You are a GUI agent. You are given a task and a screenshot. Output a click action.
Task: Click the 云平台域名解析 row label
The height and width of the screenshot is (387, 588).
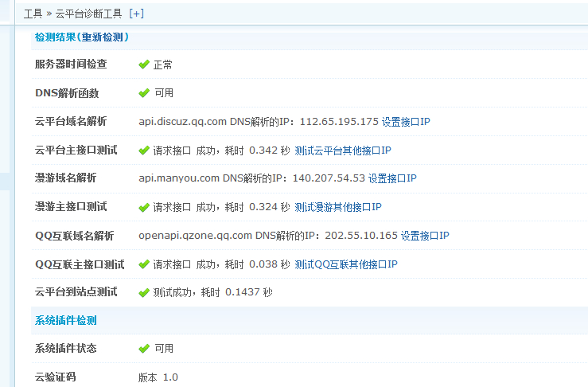[71, 121]
